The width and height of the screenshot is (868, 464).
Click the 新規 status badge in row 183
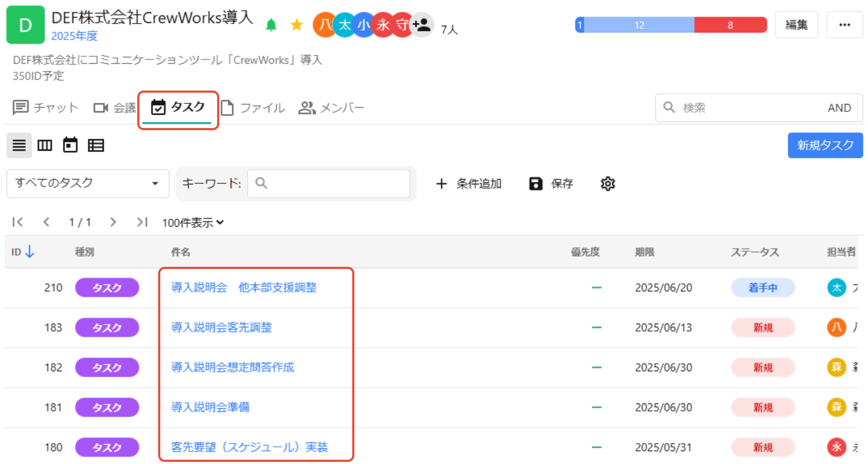coord(763,327)
